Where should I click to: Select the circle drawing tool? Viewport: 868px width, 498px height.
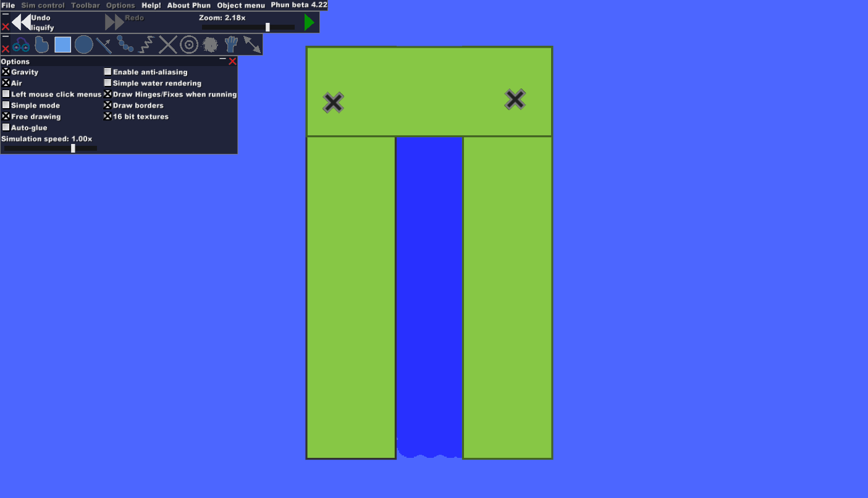click(84, 44)
